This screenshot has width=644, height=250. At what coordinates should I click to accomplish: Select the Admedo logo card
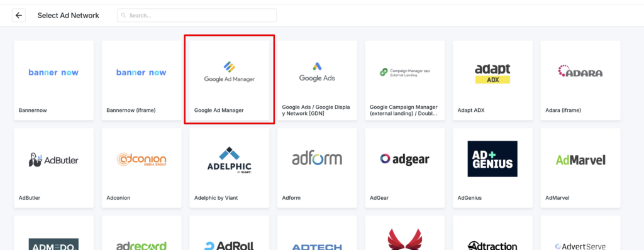(x=54, y=233)
